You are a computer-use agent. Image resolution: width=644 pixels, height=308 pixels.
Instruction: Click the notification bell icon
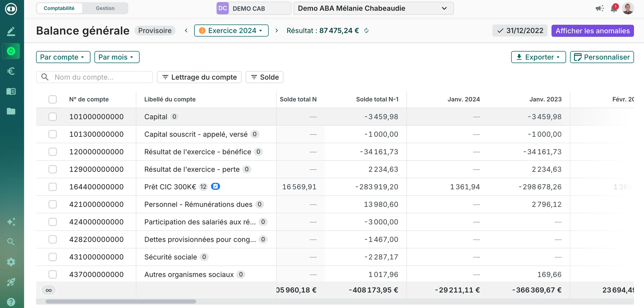tap(614, 8)
